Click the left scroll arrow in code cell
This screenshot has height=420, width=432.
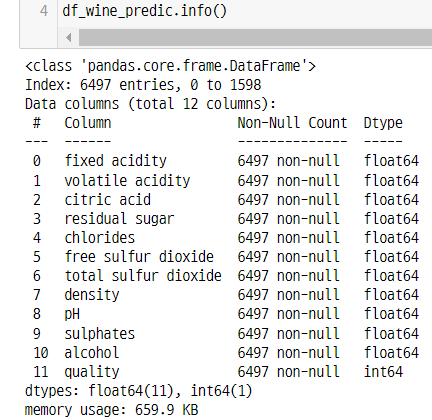point(69,38)
